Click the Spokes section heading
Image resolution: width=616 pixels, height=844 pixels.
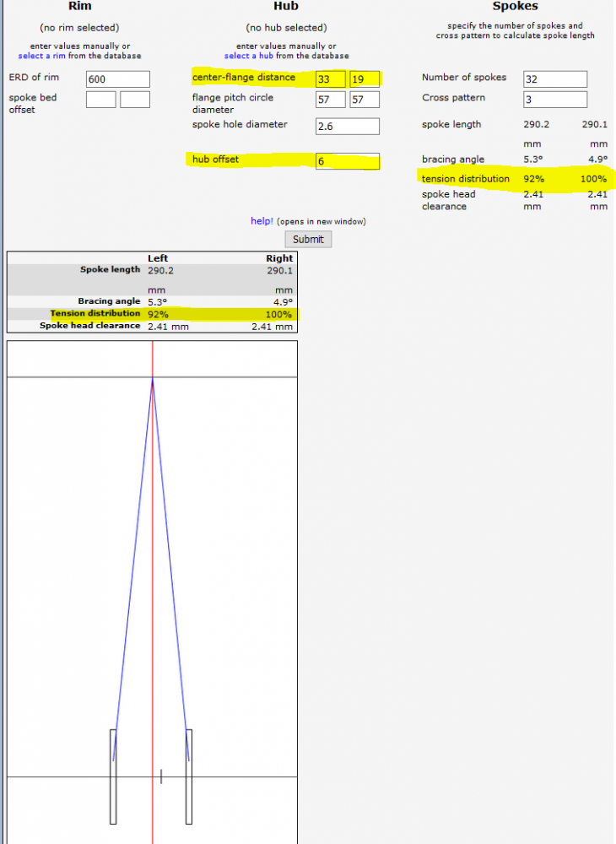[x=515, y=7]
